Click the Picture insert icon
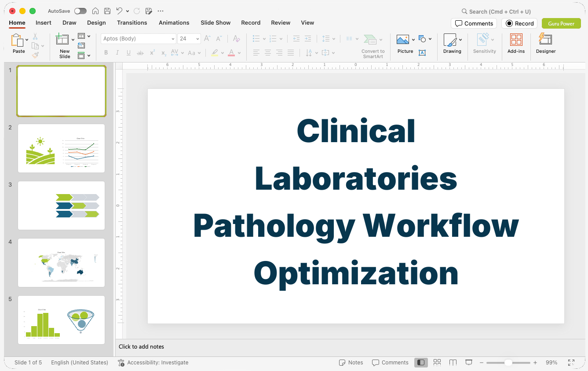Screen dimensions: 588x371 [403, 40]
